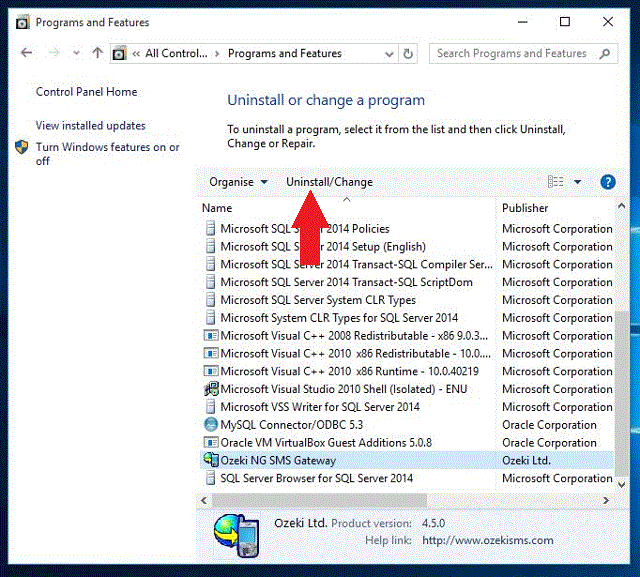The width and height of the screenshot is (640, 577).
Task: Click the horizontal scrollbar left arrow
Action: pos(204,500)
